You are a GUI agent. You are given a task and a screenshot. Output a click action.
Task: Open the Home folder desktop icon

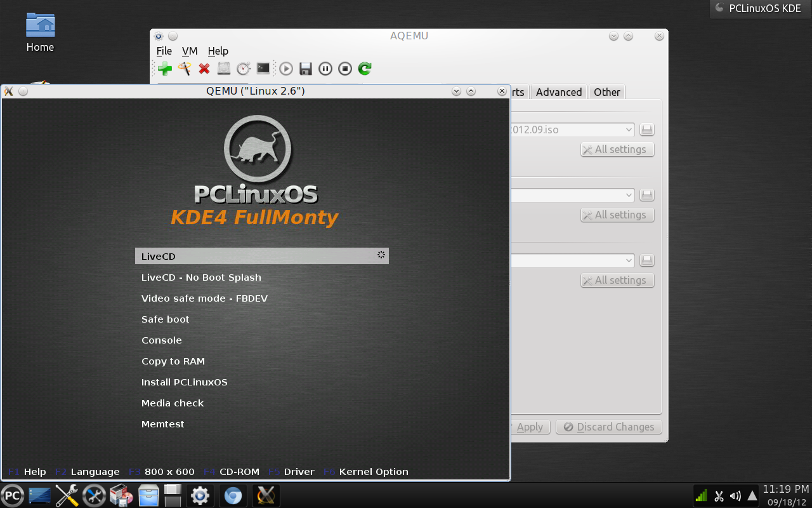click(x=40, y=32)
